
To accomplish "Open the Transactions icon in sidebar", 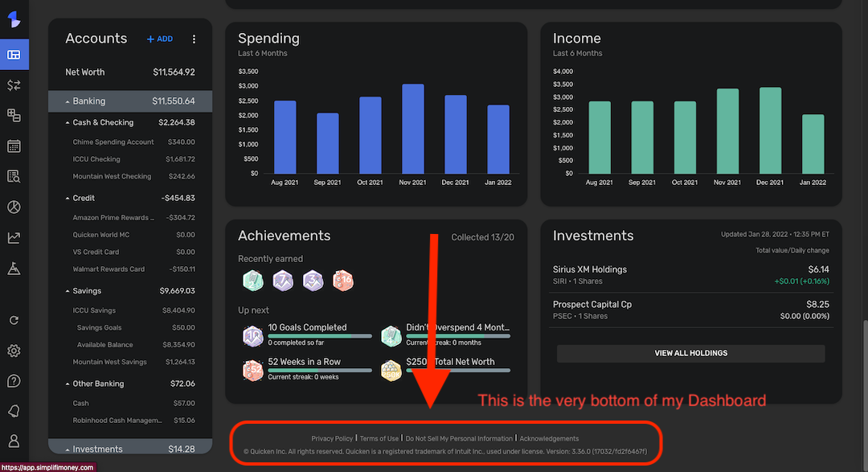I will [14, 84].
